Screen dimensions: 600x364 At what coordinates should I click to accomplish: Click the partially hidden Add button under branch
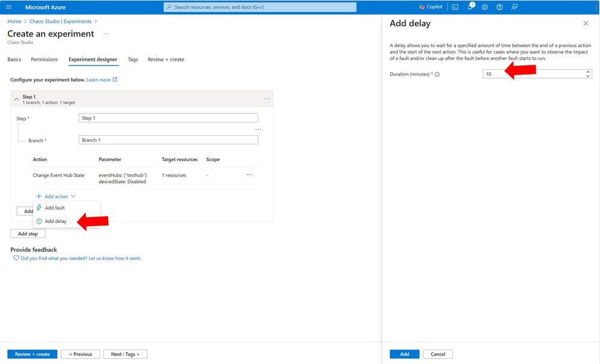(x=25, y=211)
